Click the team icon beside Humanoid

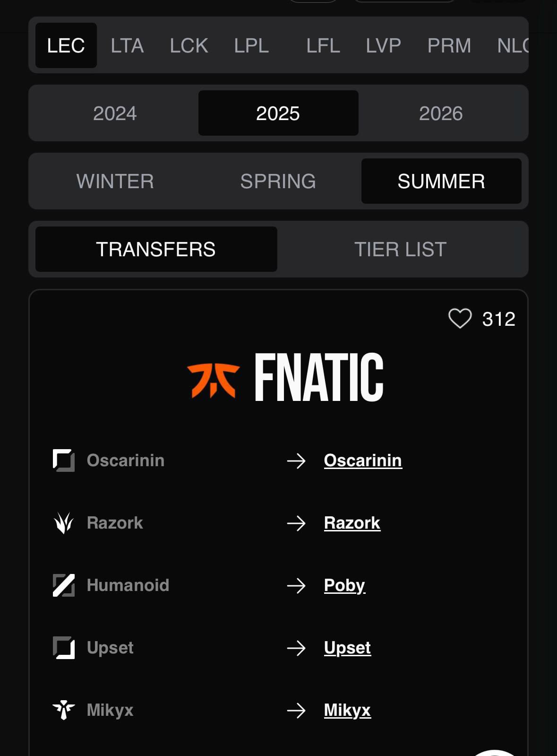(x=64, y=585)
